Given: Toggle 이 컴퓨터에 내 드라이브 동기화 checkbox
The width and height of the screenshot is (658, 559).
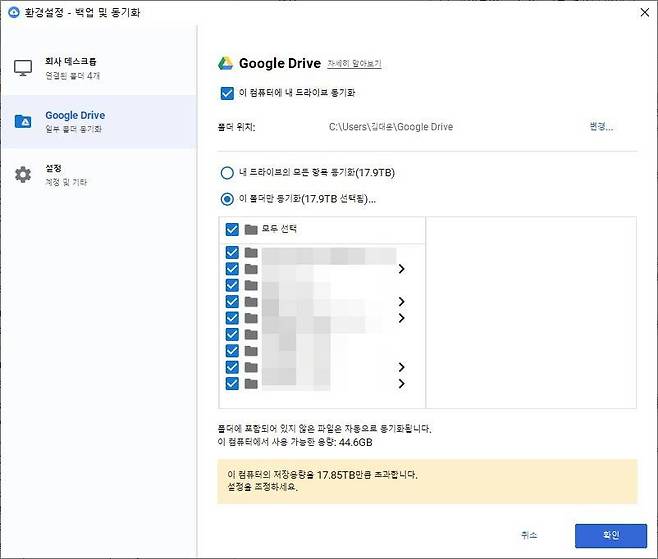Looking at the screenshot, I should [x=227, y=93].
